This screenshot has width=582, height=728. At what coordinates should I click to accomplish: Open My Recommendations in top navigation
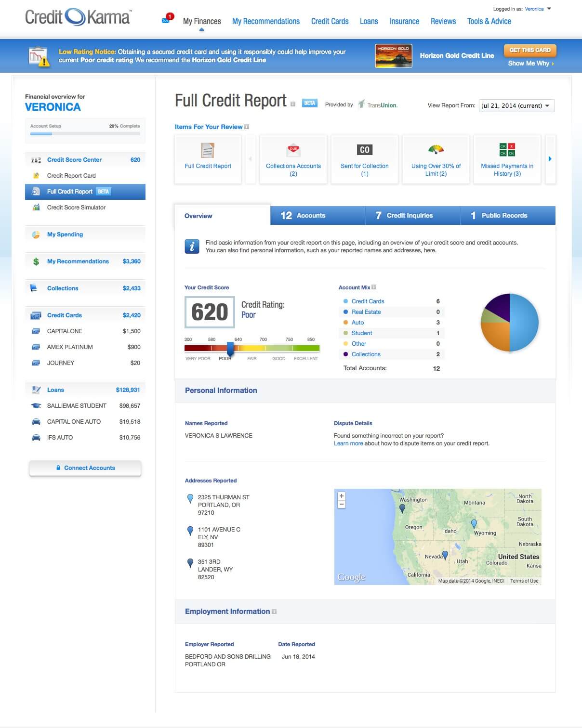point(266,21)
